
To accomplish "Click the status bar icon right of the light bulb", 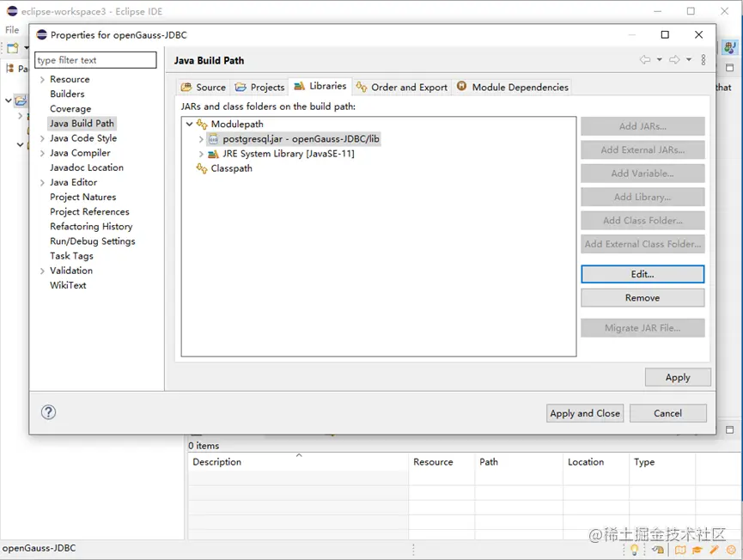I will pyautogui.click(x=658, y=550).
